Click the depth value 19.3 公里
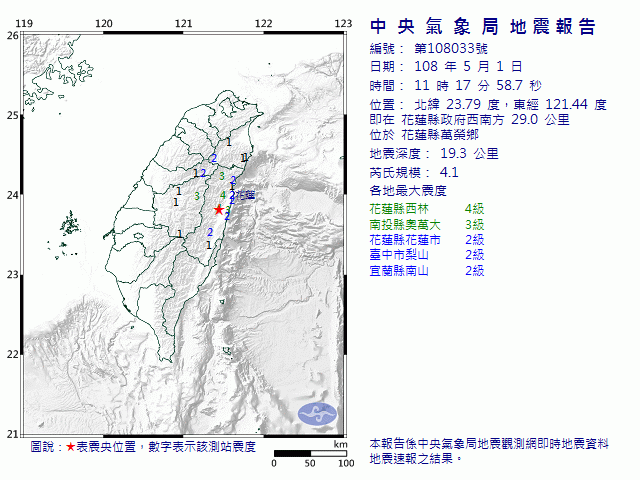Image resolution: width=640 pixels, height=480 pixels. click(469, 154)
